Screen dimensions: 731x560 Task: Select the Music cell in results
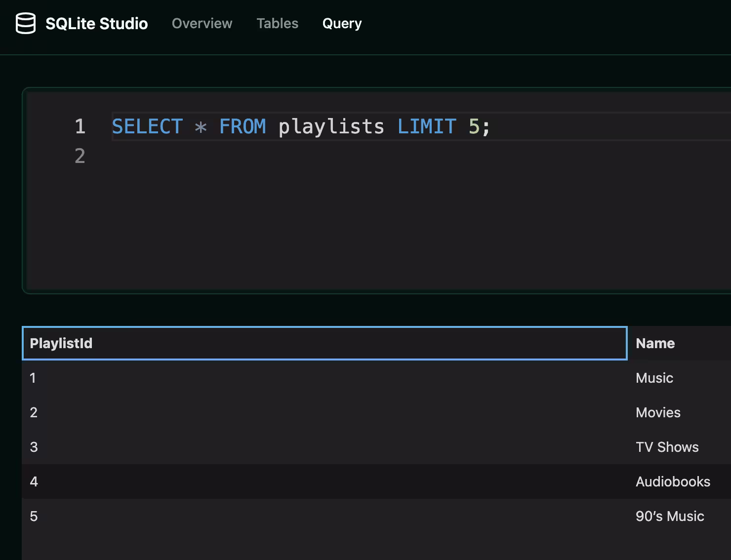tap(679, 378)
